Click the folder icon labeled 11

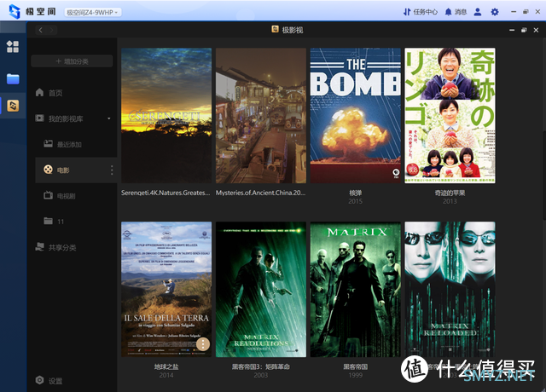(x=48, y=221)
